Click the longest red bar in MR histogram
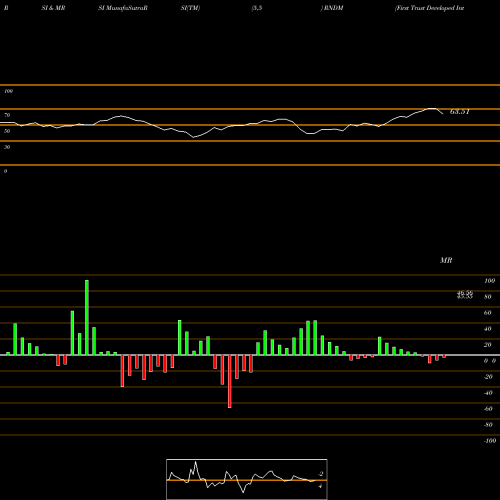The width and height of the screenshot is (500, 500). pos(230,381)
